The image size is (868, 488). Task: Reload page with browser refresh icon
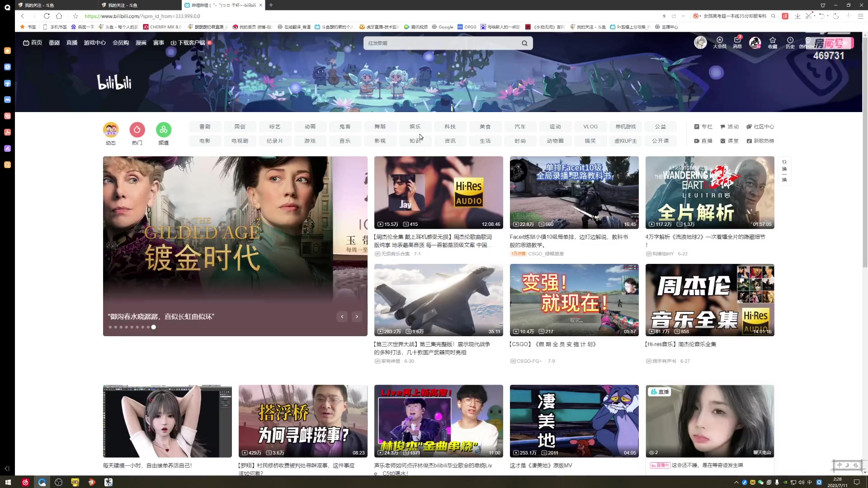click(47, 16)
